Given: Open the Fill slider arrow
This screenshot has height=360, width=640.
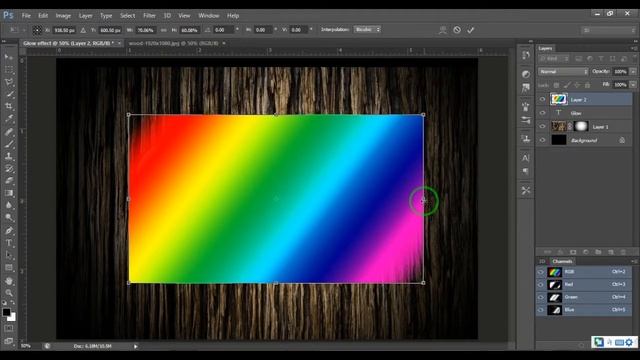Looking at the screenshot, I should coord(633,84).
